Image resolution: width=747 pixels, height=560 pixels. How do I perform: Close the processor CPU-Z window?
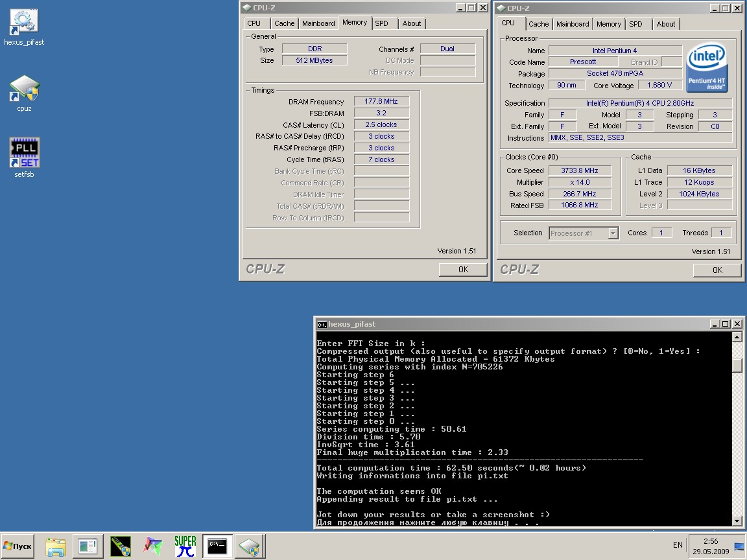pos(737,8)
